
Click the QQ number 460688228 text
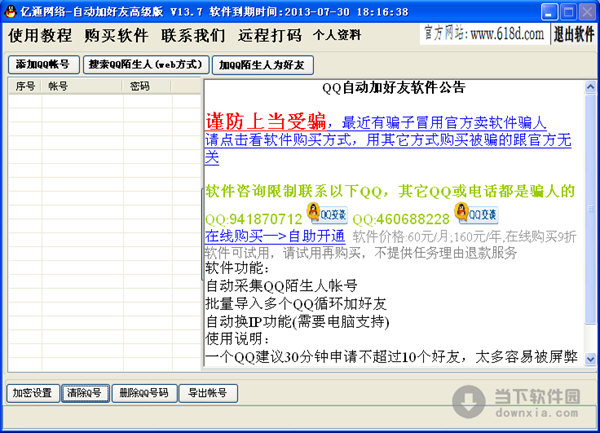[401, 219]
